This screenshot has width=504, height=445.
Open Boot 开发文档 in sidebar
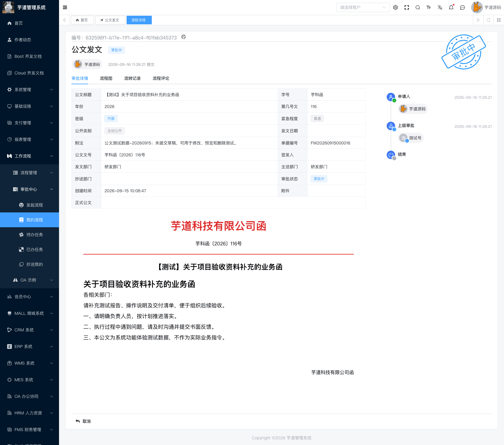click(x=29, y=56)
